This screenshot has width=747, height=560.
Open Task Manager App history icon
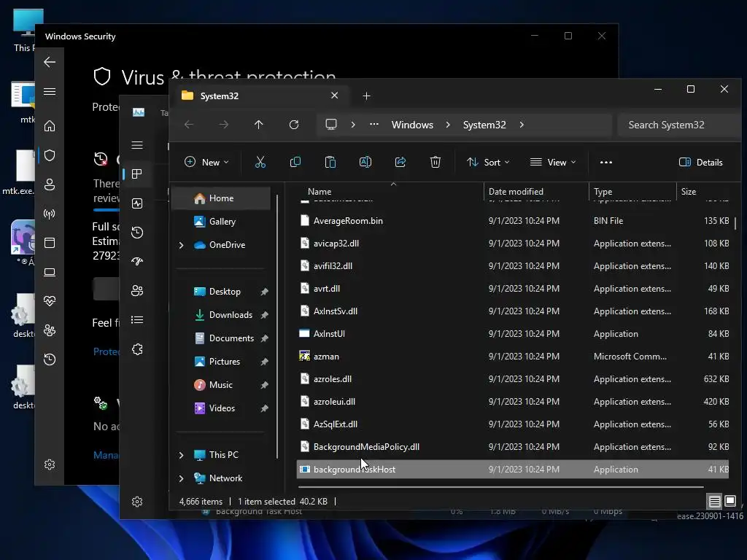[137, 233]
